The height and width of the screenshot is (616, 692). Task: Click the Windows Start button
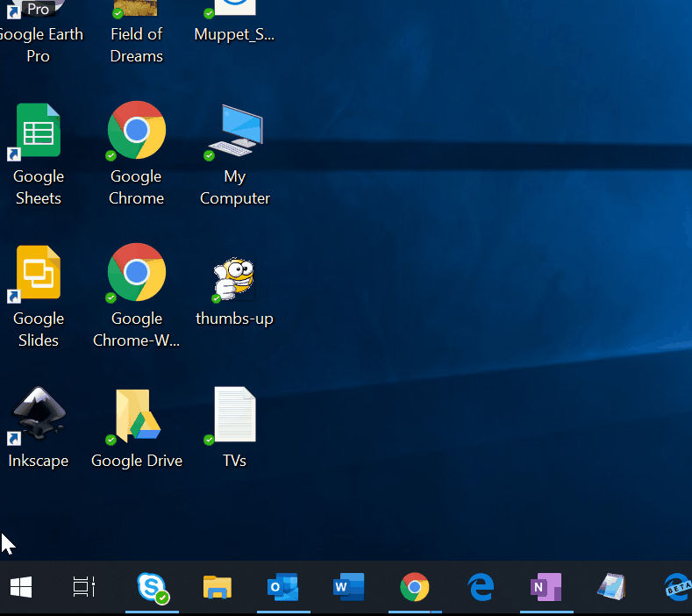pos(21,586)
